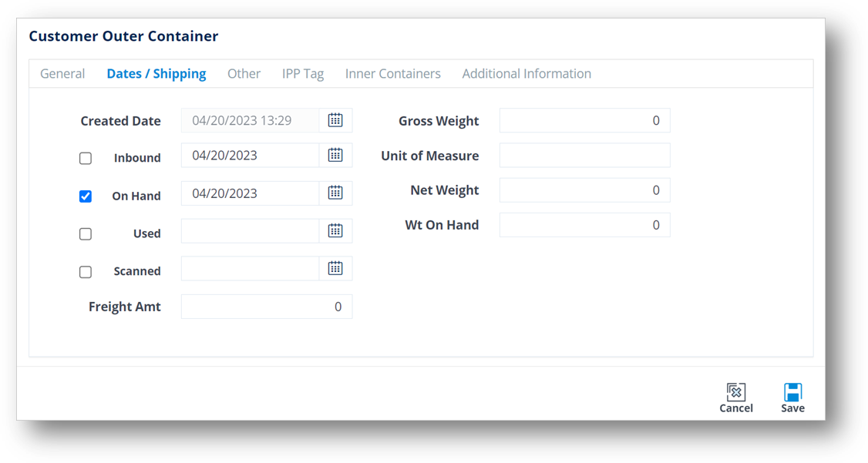Viewport: 868px width, 463px height.
Task: Uncheck the On Hand checkbox
Action: click(x=86, y=196)
